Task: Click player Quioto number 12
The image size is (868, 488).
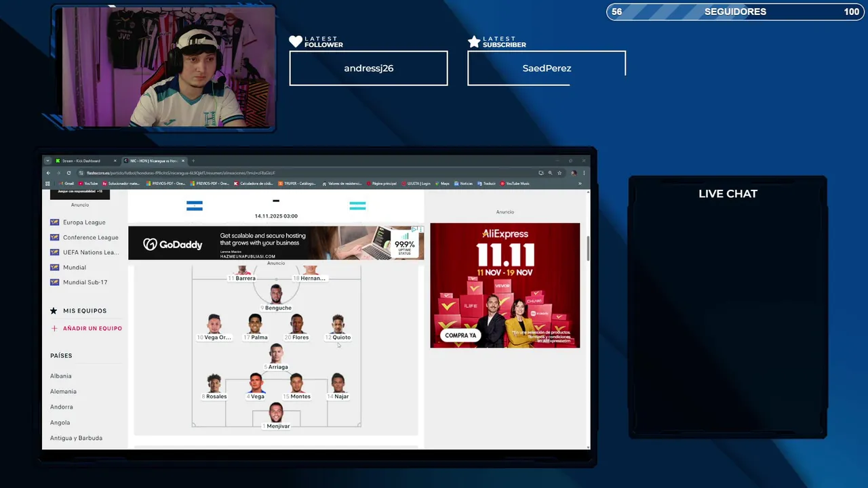Action: point(338,327)
